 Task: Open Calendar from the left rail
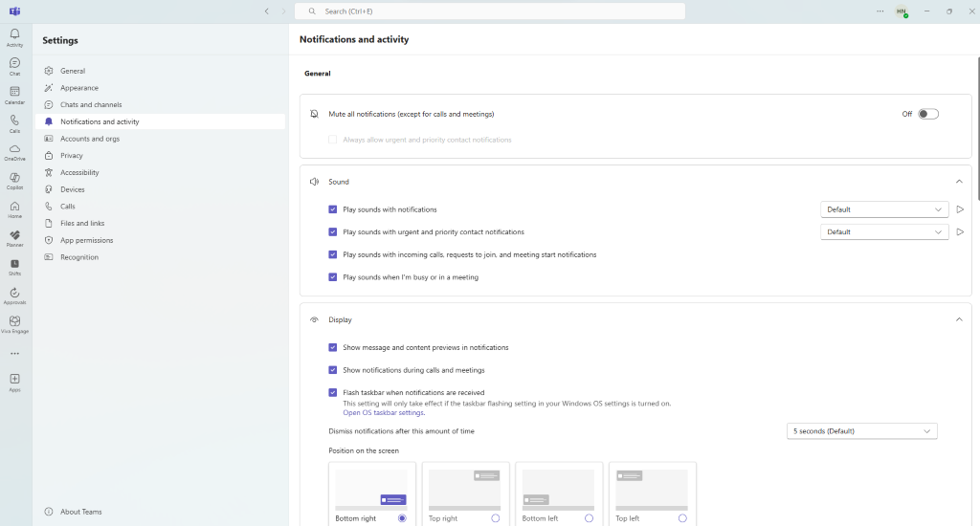click(x=14, y=95)
